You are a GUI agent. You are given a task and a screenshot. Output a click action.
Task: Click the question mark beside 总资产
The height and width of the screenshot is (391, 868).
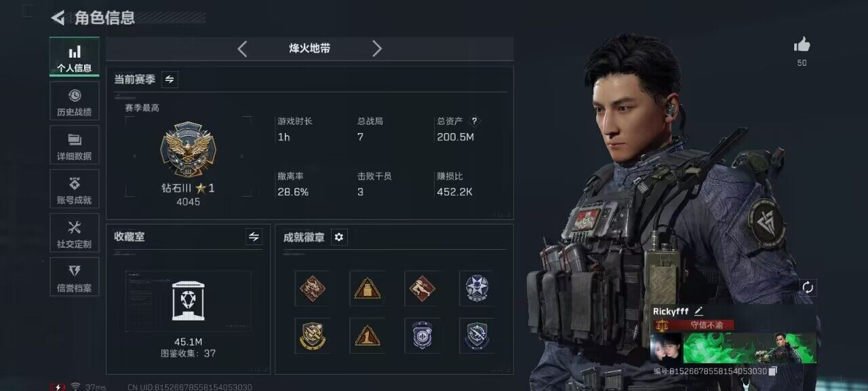[474, 121]
